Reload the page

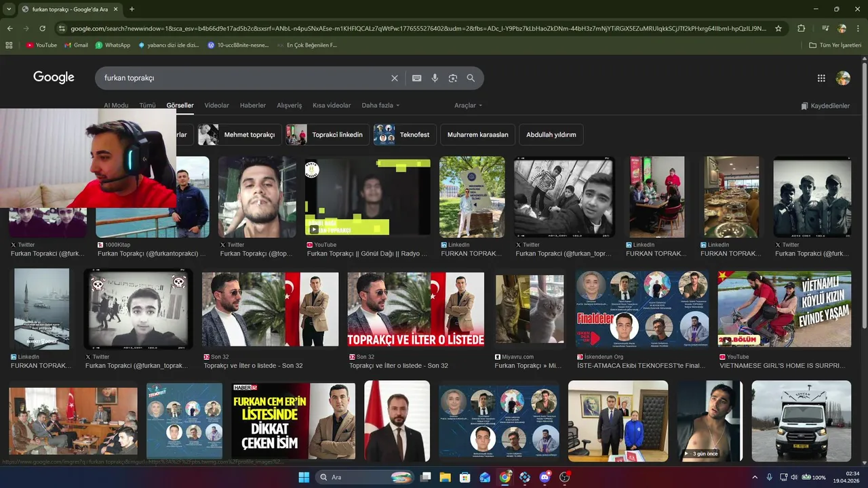[x=42, y=28]
